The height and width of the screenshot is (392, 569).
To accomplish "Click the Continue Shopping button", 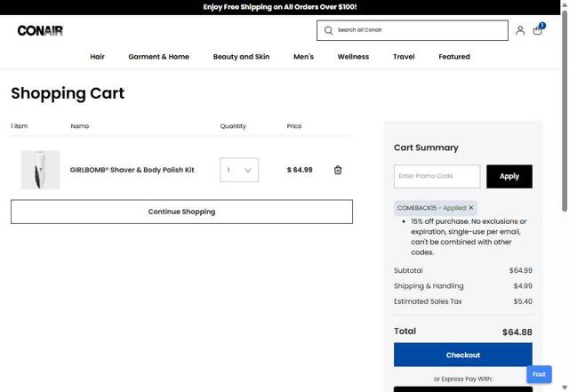I will [181, 212].
